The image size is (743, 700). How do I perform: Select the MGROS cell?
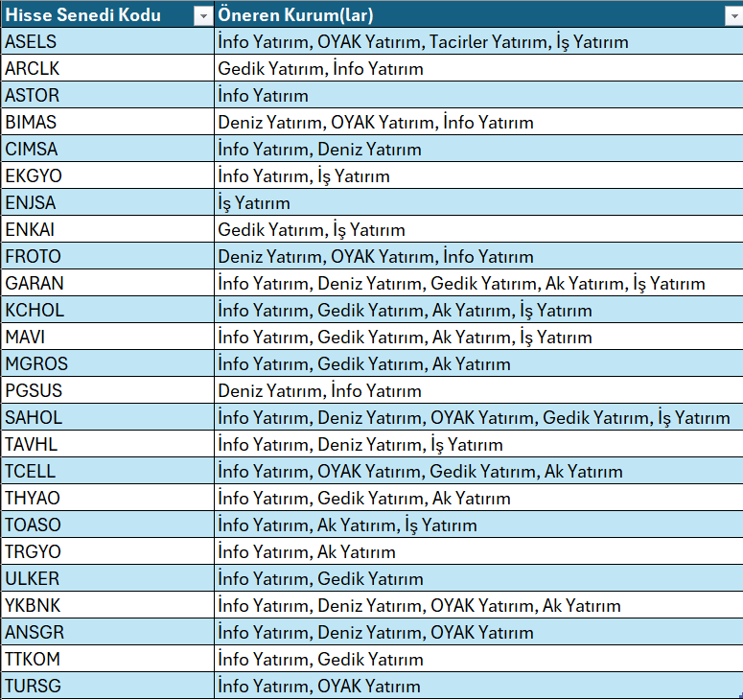click(x=107, y=363)
